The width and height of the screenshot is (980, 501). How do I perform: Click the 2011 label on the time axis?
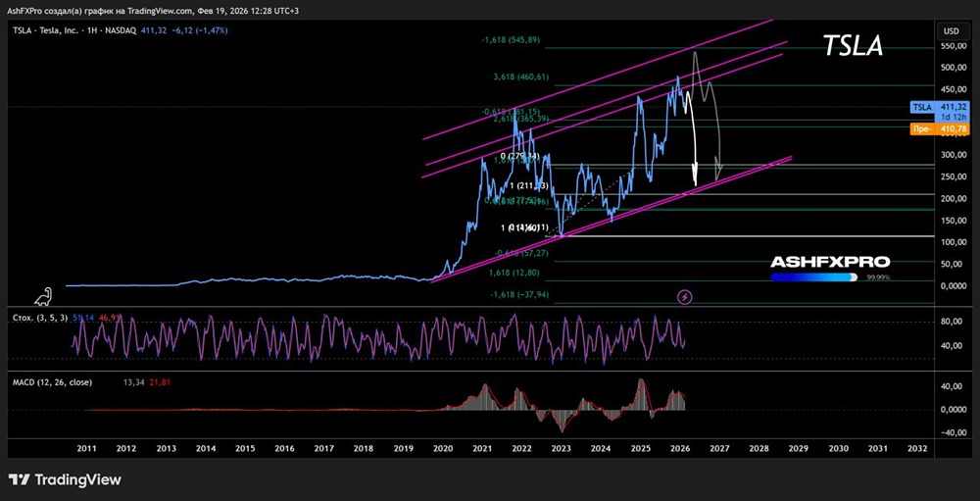[86, 448]
